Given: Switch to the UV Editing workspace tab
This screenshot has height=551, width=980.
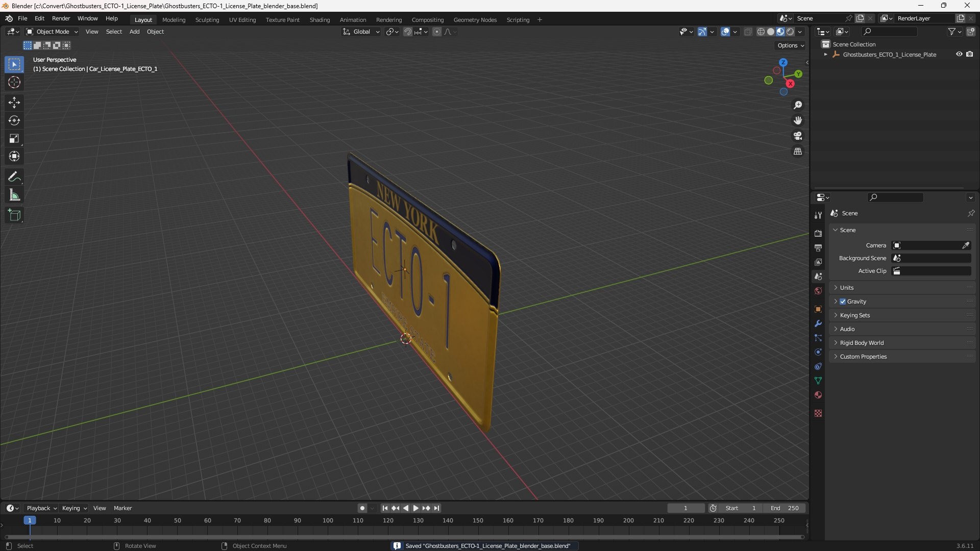Looking at the screenshot, I should pos(242,19).
